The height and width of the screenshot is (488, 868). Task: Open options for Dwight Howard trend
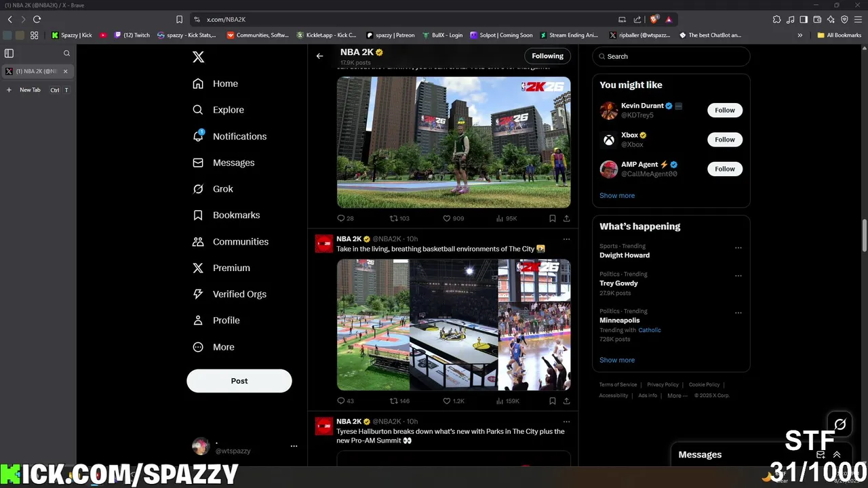[x=738, y=248]
